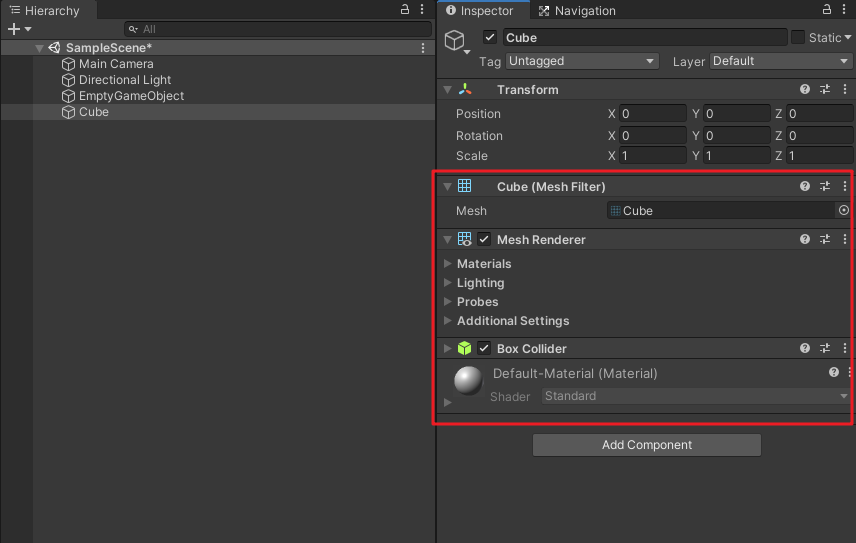The width and height of the screenshot is (856, 543).
Task: Click the Hierarchy search field
Action: point(278,29)
